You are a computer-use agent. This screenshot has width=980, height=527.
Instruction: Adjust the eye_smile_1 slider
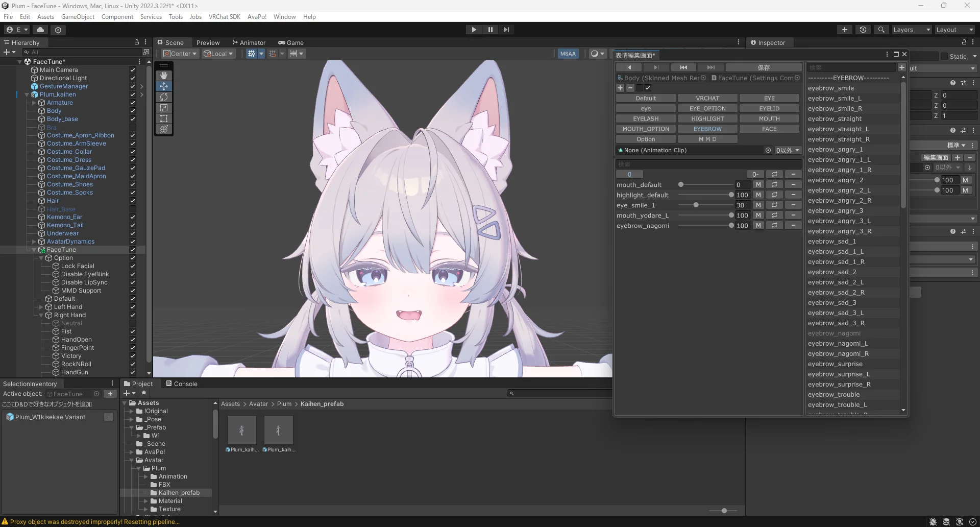[705, 205]
